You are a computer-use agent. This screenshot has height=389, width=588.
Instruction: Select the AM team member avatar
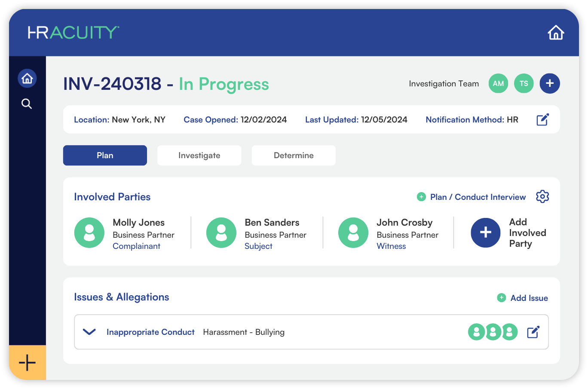point(498,83)
